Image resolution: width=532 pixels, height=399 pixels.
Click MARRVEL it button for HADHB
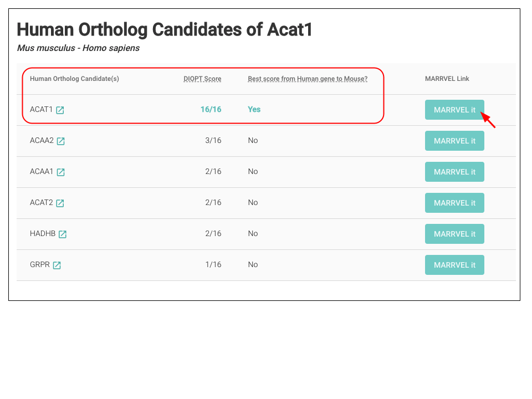pyautogui.click(x=454, y=234)
